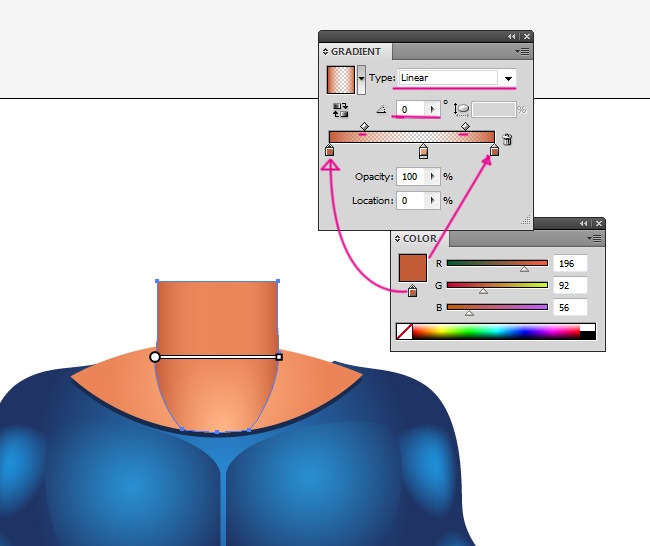Open the Color panel options menu
650x546 pixels.
(594, 239)
